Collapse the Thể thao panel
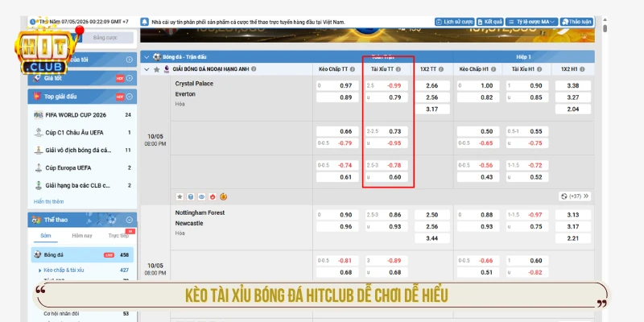644x322 pixels. 130,220
